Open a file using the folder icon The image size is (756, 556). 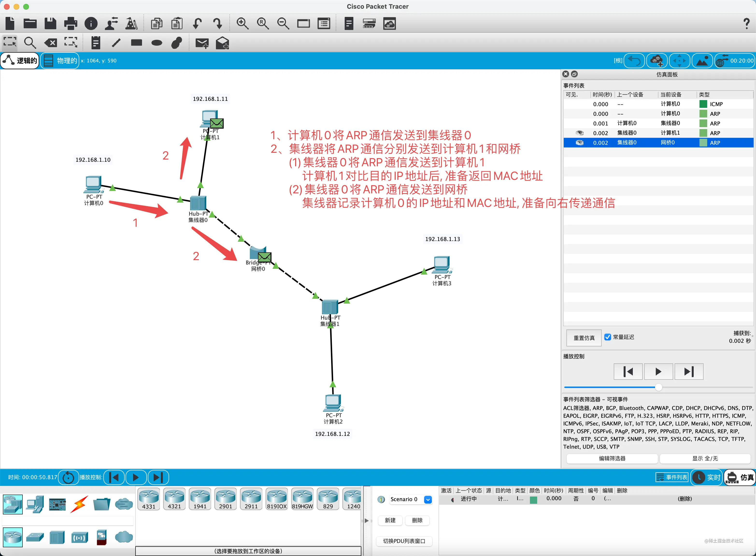click(x=30, y=23)
